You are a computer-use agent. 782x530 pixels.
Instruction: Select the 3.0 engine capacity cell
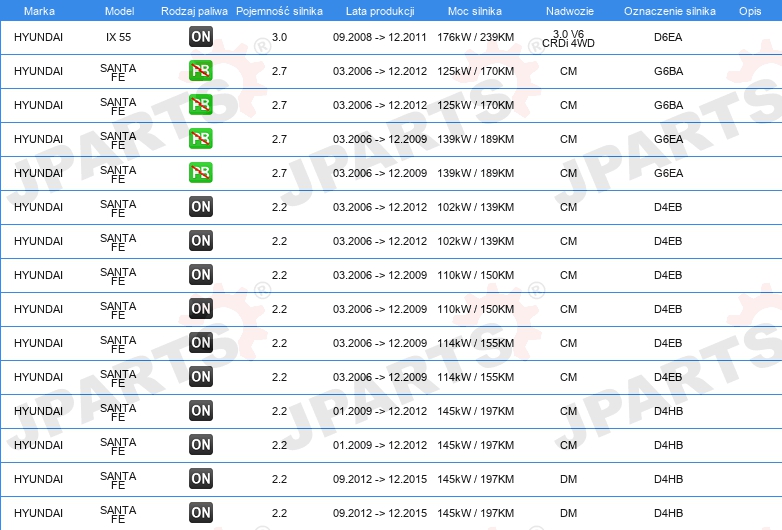(279, 37)
